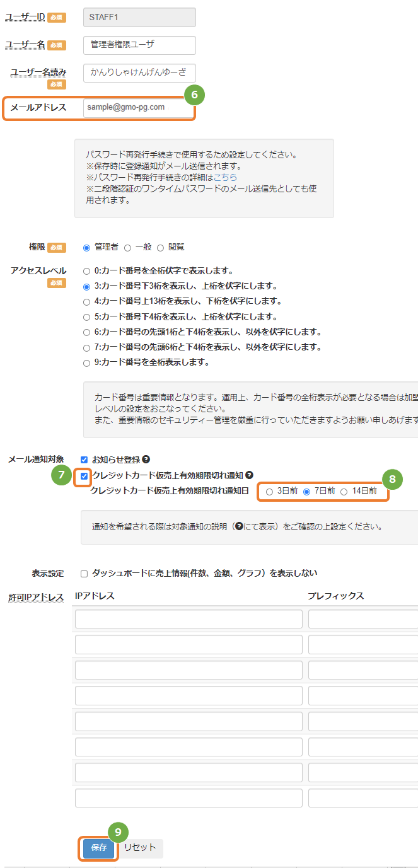
Task: Enable ダッシュボードに売上情報を表示しない checkbox
Action: coord(84,574)
